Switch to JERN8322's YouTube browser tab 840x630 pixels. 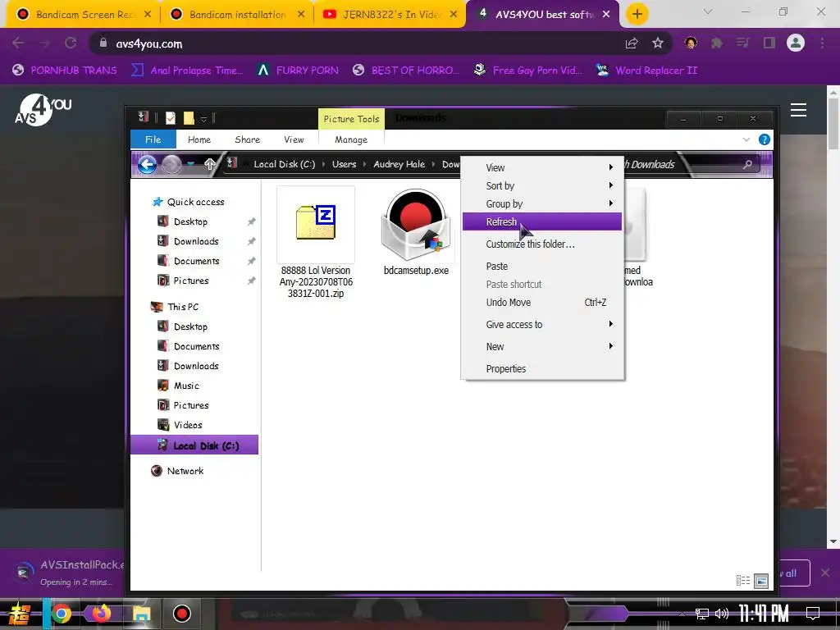(390, 15)
